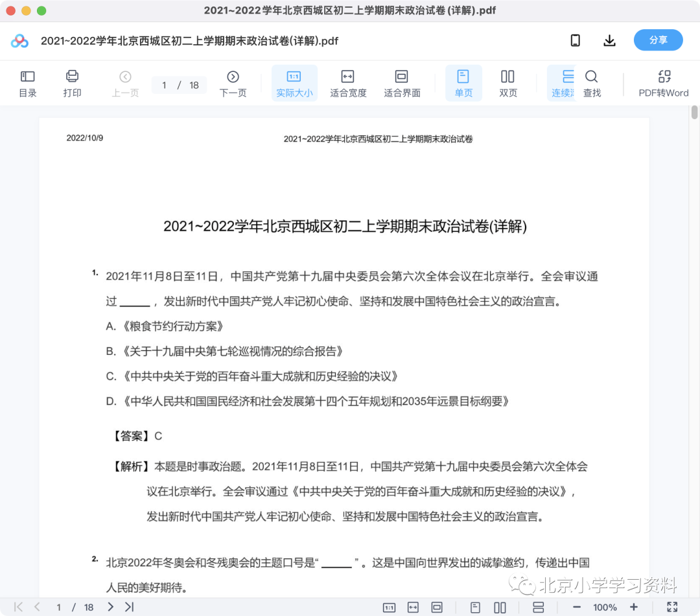Image resolution: width=700 pixels, height=616 pixels.
Task: Open the 目录 sidebar panel
Action: [28, 84]
